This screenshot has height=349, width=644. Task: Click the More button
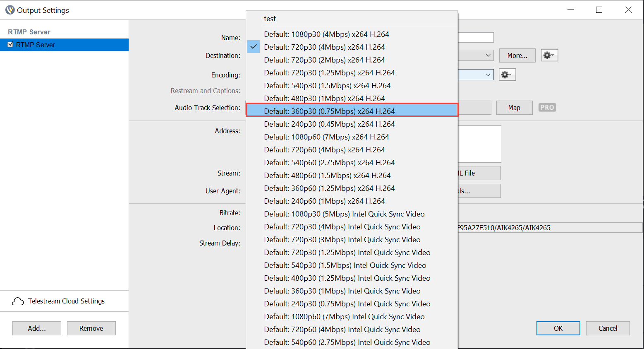click(517, 55)
